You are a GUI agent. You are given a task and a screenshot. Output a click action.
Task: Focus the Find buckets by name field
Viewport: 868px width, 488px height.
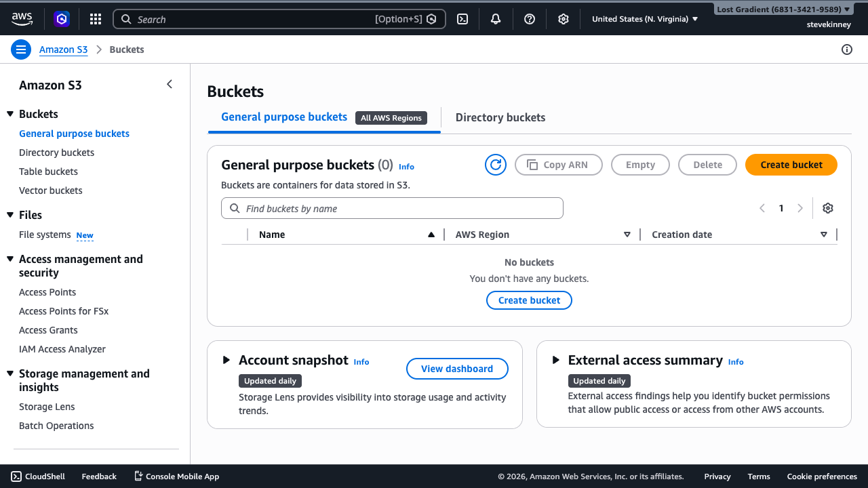click(392, 208)
